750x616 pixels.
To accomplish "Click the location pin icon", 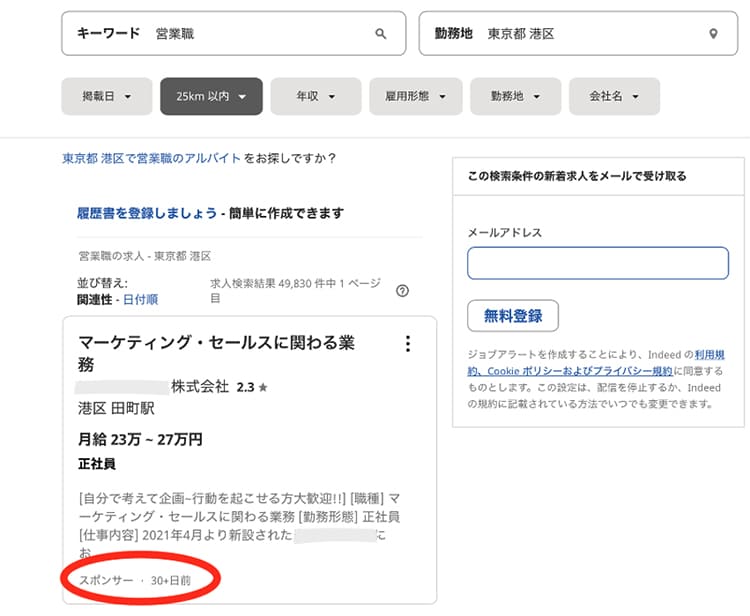I will pos(713,33).
